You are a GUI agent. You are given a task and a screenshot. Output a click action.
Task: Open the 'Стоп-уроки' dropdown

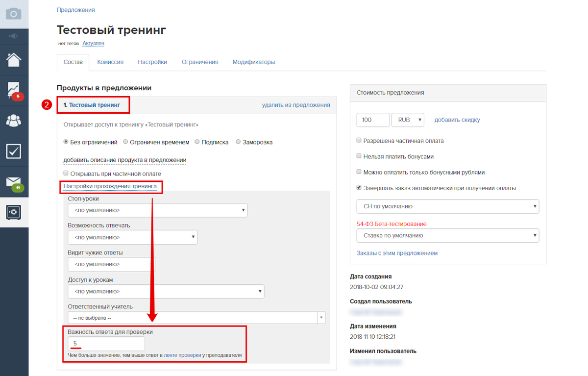tap(158, 210)
